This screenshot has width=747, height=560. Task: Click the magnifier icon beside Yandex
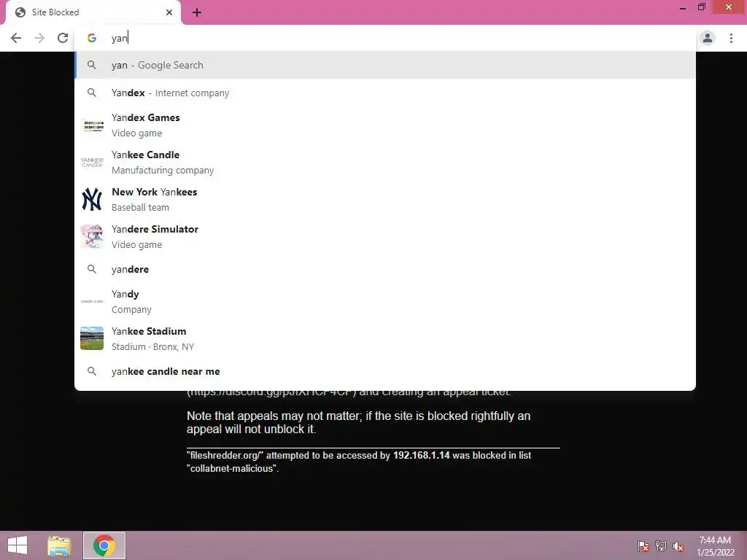(92, 93)
